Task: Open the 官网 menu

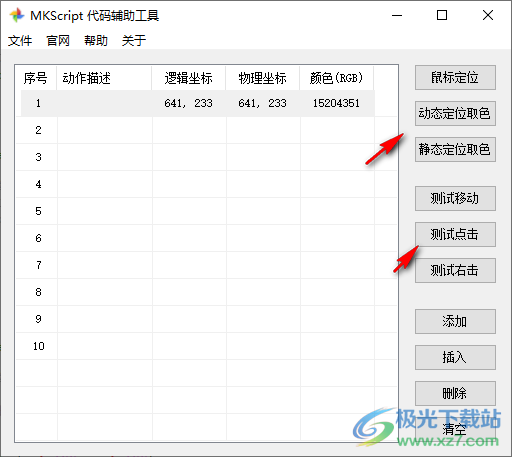Action: click(x=58, y=41)
